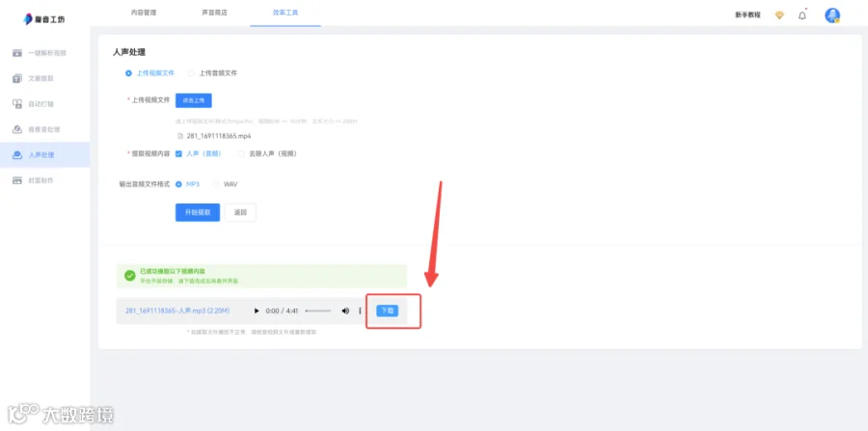
Task: Open the audio player three-dot menu
Action: point(360,310)
